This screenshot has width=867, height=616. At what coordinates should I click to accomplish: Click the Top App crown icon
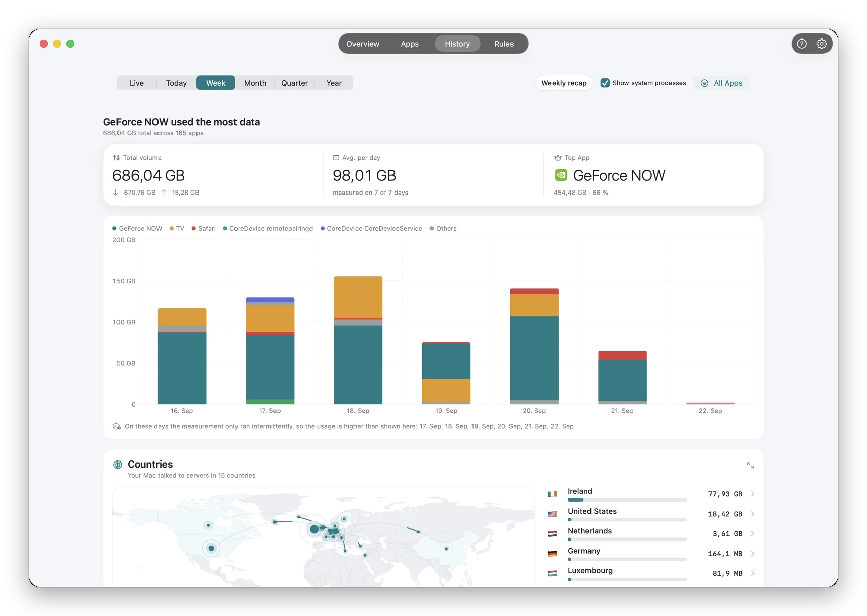558,158
